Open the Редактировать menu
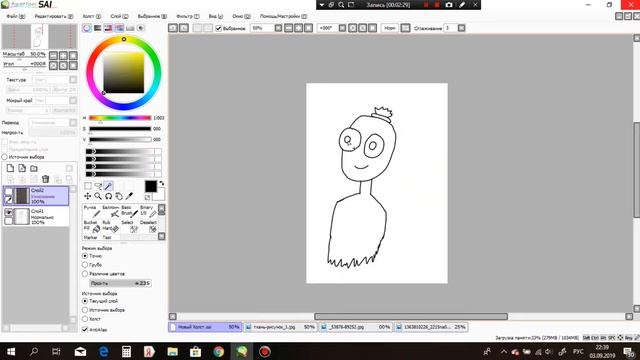The height and width of the screenshot is (360, 640). click(54, 16)
